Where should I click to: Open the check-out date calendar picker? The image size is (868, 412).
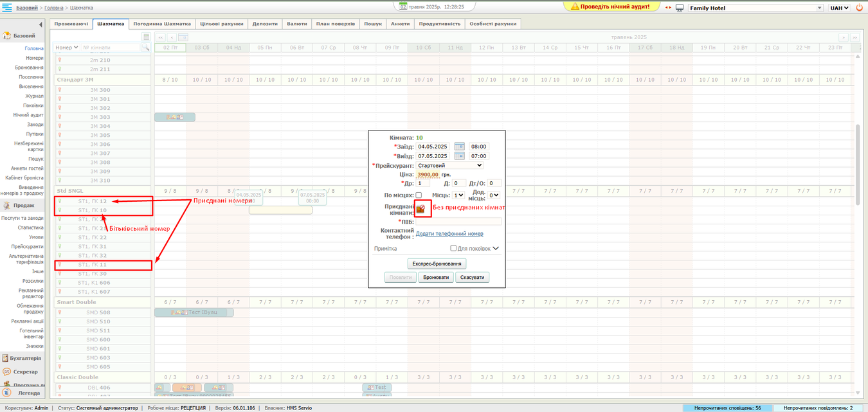click(x=459, y=156)
